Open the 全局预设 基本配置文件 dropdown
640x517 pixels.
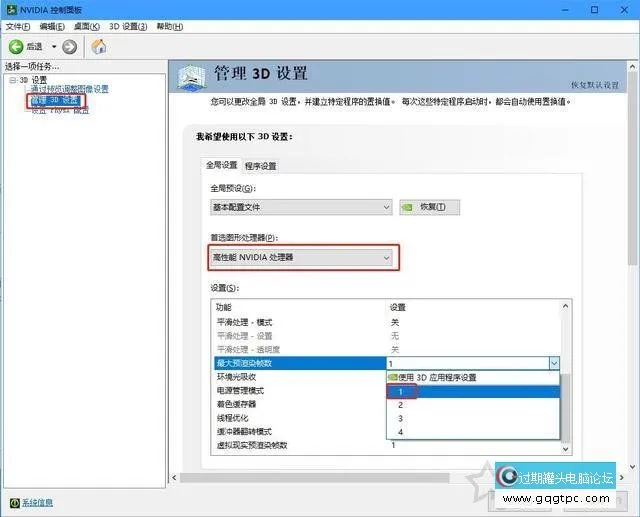pos(301,207)
